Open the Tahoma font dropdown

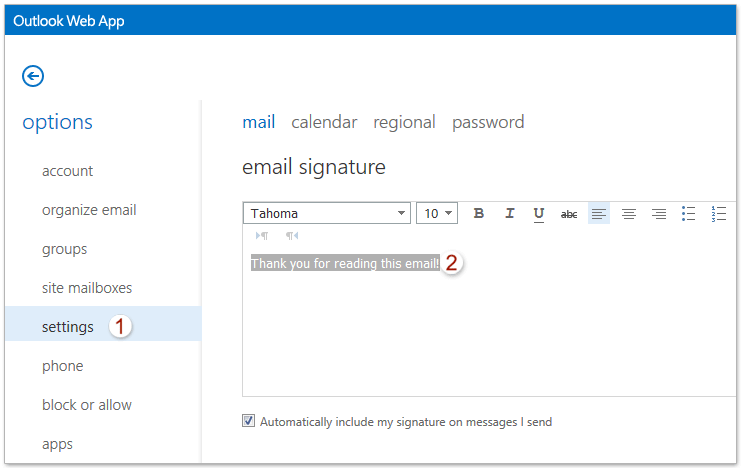[x=326, y=213]
